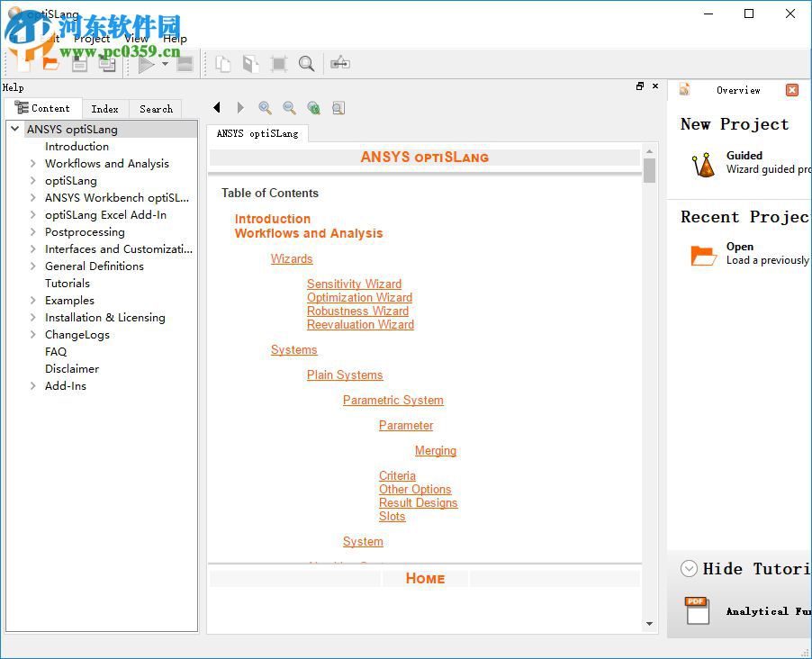The image size is (812, 659).
Task: Open the Optimization Wizard link
Action: [359, 297]
